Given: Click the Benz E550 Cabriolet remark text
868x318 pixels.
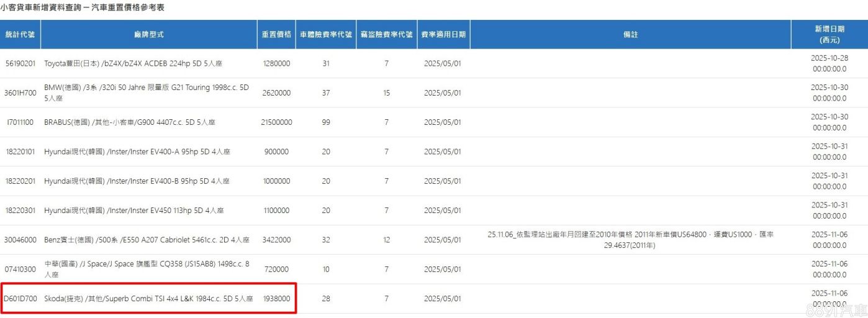Looking at the screenshot, I should 630,240.
